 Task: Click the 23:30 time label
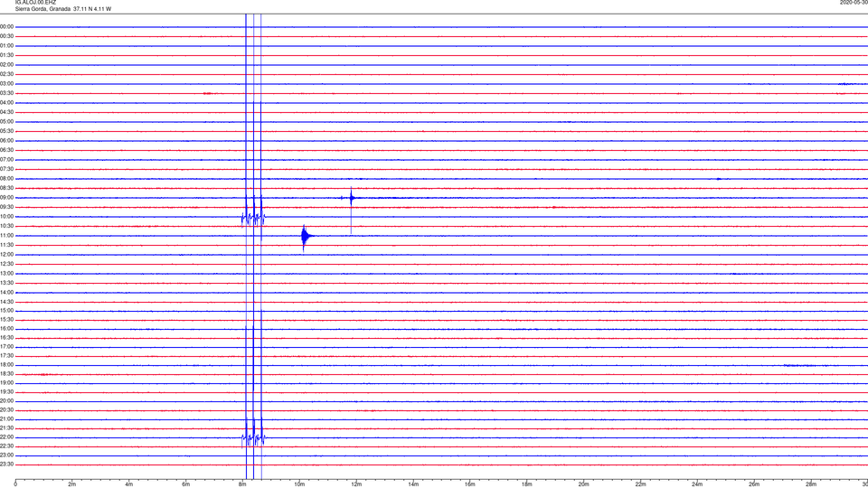(7, 465)
